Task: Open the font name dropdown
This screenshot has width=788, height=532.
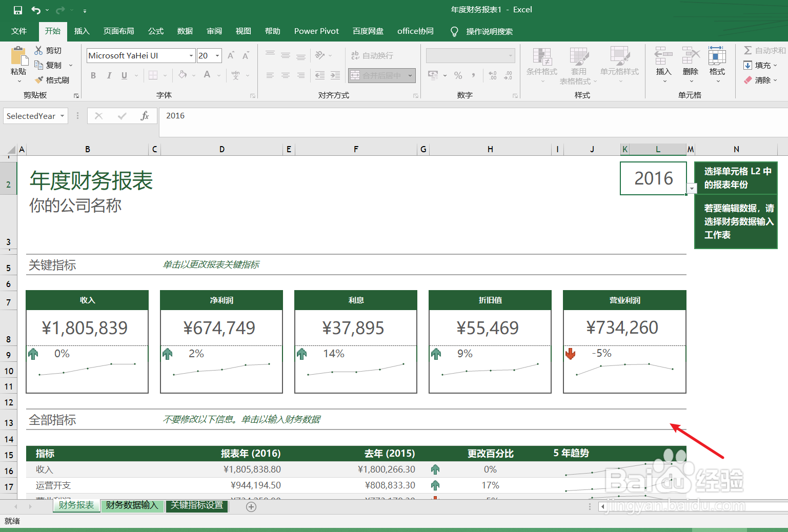Action: pyautogui.click(x=191, y=55)
